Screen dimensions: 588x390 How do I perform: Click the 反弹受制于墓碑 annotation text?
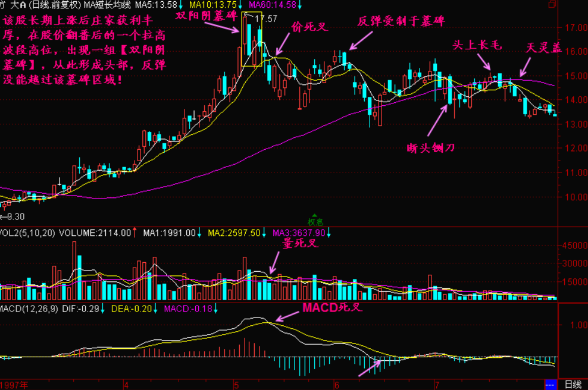(x=401, y=21)
